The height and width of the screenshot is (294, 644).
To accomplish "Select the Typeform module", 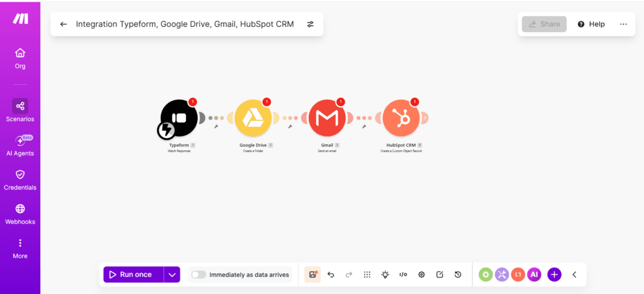I will click(179, 118).
